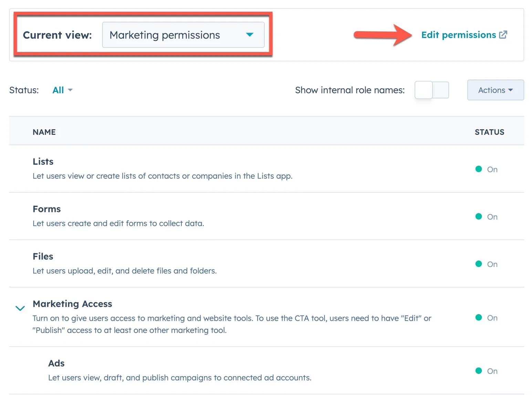532x395 pixels.
Task: Open the Current view dropdown
Action: (183, 35)
